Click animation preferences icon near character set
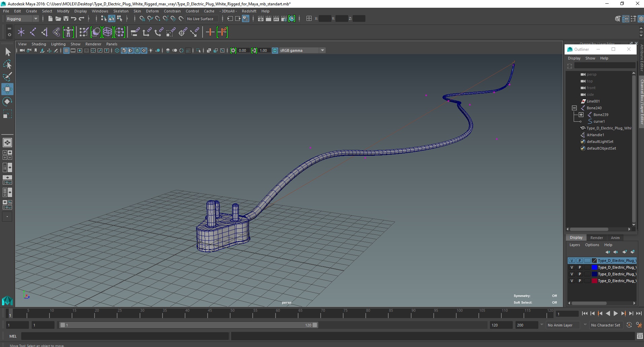This screenshot has height=347, width=644. coord(639,325)
